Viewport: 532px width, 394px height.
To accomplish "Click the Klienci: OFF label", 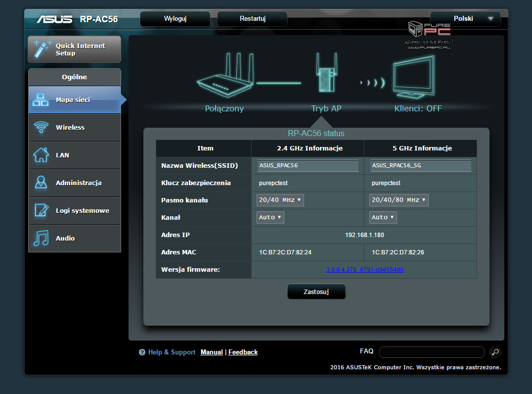I will pos(418,109).
